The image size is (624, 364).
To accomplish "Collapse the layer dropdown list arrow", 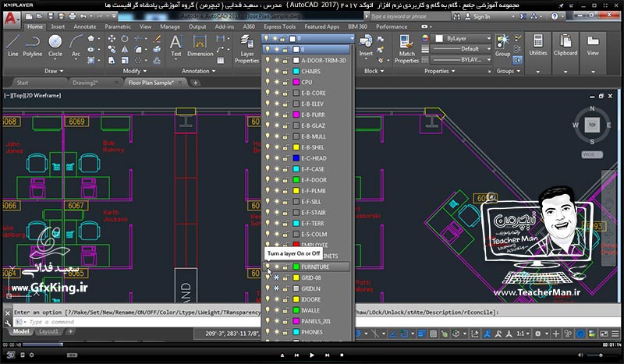I will [x=352, y=39].
